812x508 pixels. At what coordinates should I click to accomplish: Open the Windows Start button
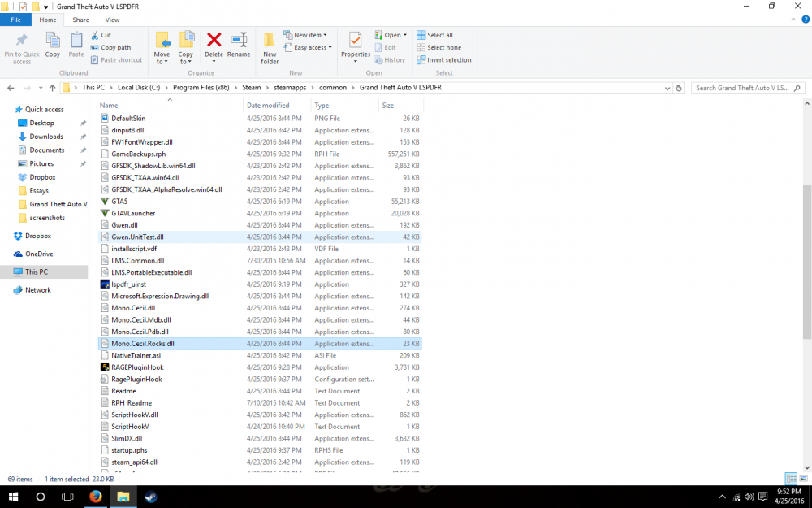pos(13,497)
